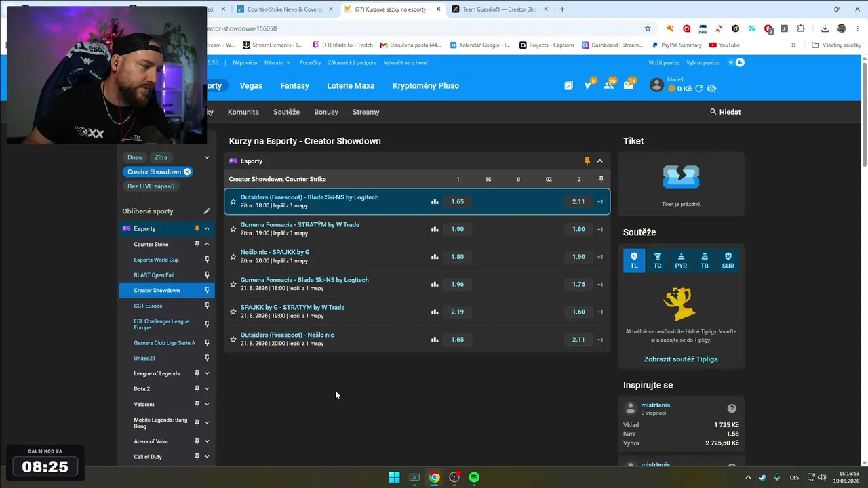The height and width of the screenshot is (488, 868).
Task: Open the friends icon with badge 56
Action: tap(609, 85)
